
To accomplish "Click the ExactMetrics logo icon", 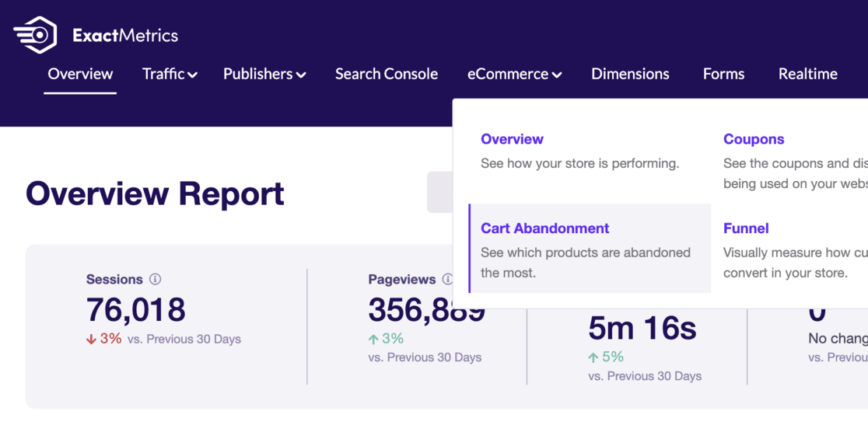I will 35,35.
